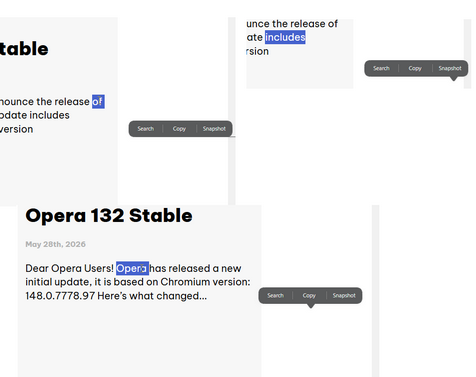The image size is (476, 377).
Task: Search the selected word "Opera" via popup
Action: [x=275, y=296]
